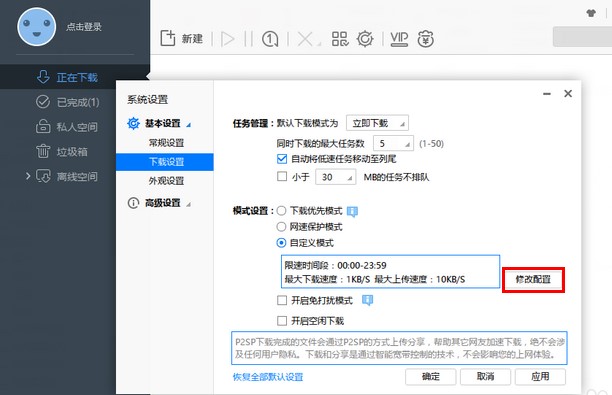The width and height of the screenshot is (612, 395).
Task: Click the pause download icon
Action: point(248,39)
